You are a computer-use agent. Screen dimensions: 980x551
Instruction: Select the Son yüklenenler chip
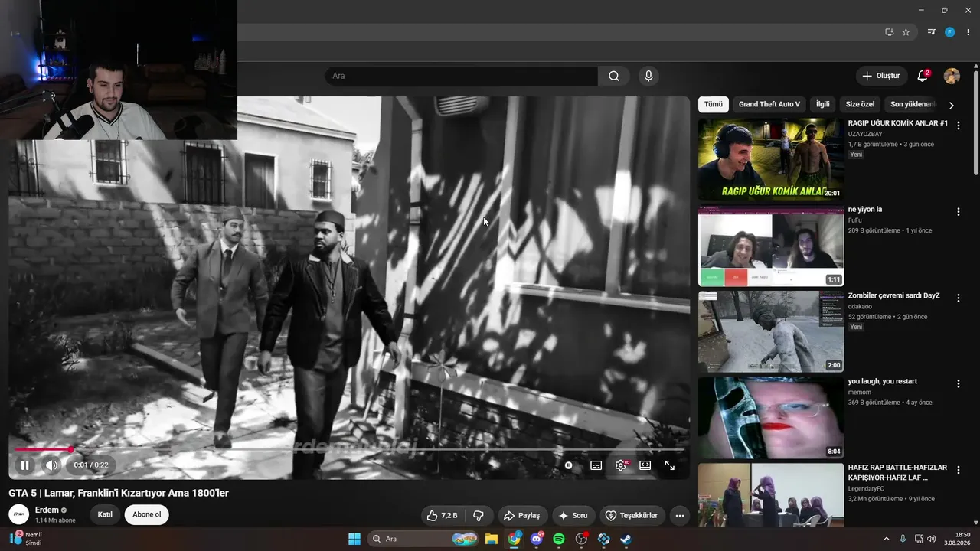pyautogui.click(x=911, y=104)
